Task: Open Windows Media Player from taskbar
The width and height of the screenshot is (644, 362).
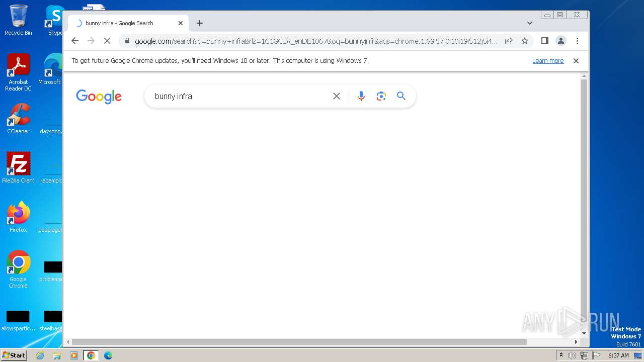Action: tap(74, 355)
